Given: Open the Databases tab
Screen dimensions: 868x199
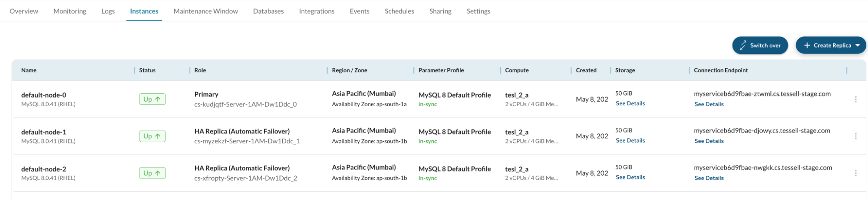Looking at the screenshot, I should pyautogui.click(x=268, y=11).
